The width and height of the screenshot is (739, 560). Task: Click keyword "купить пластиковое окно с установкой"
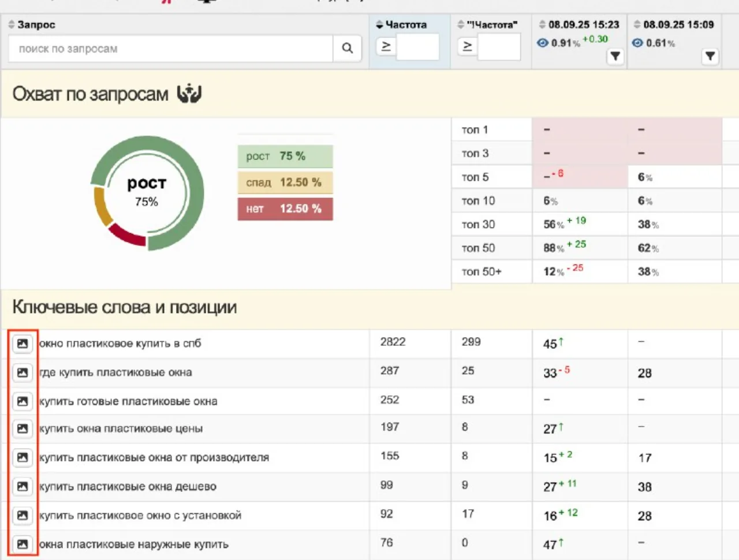[x=140, y=516]
